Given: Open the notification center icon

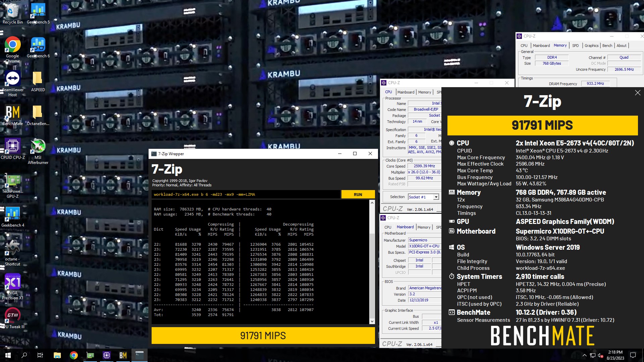Looking at the screenshot, I should coord(633,355).
